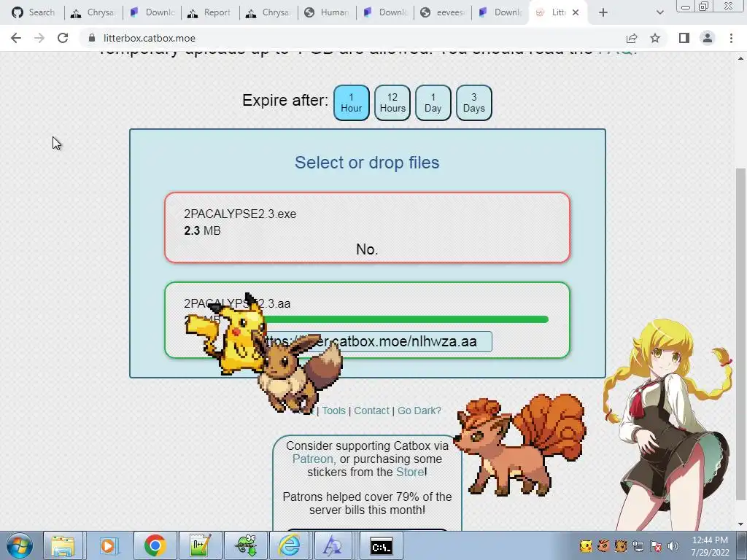Open Chrome from the taskbar

(155, 545)
